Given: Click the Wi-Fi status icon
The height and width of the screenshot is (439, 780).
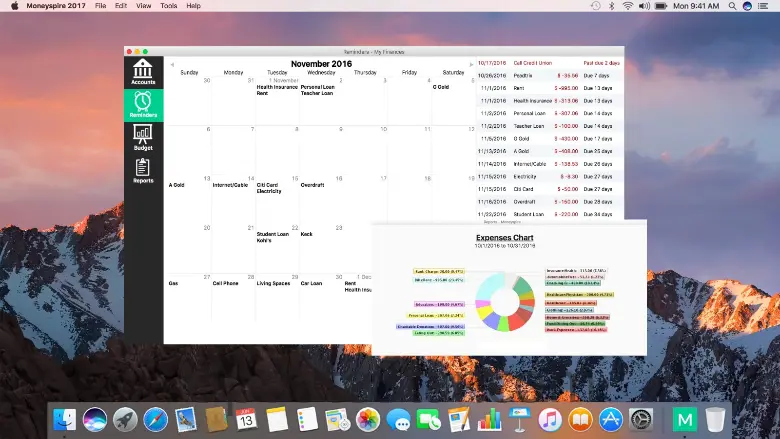Looking at the screenshot, I should click(628, 6).
